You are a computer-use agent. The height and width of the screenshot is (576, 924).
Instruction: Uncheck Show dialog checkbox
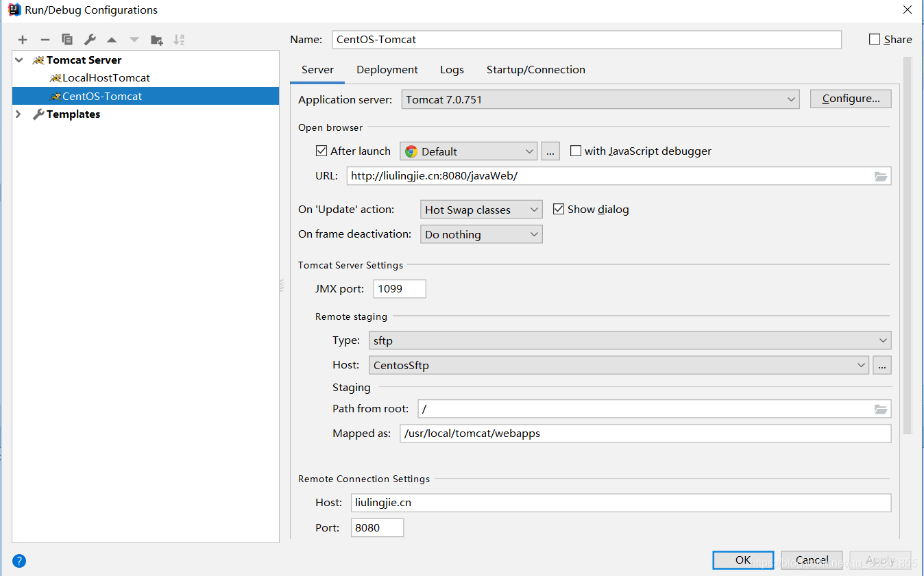tap(559, 209)
